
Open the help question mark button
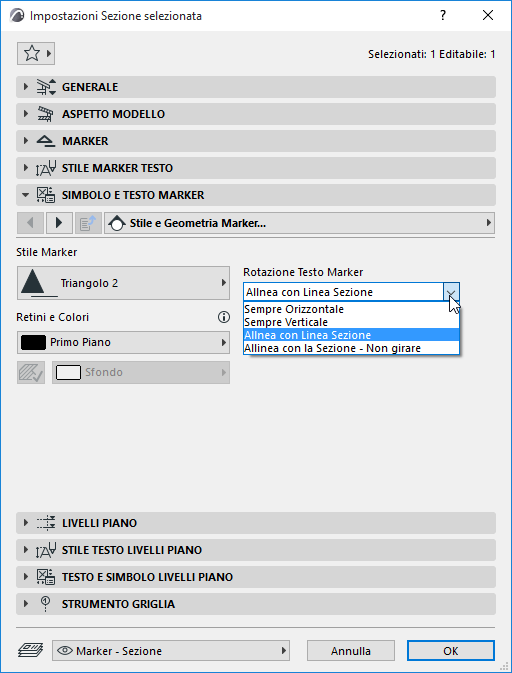pyautogui.click(x=443, y=16)
